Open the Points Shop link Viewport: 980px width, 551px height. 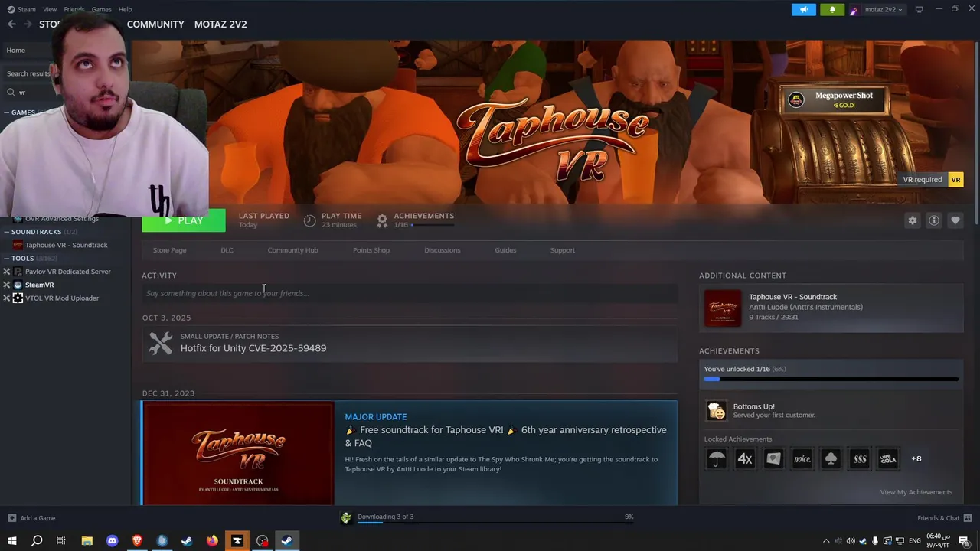371,250
